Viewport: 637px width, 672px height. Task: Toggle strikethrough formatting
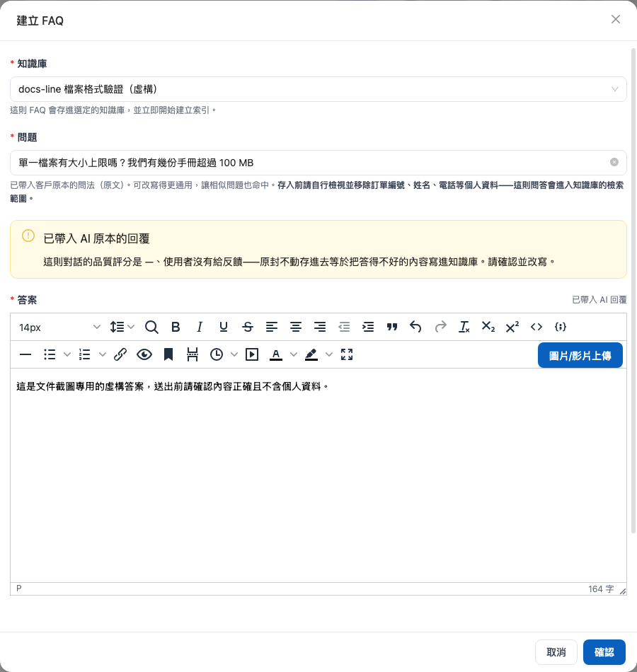tap(248, 327)
